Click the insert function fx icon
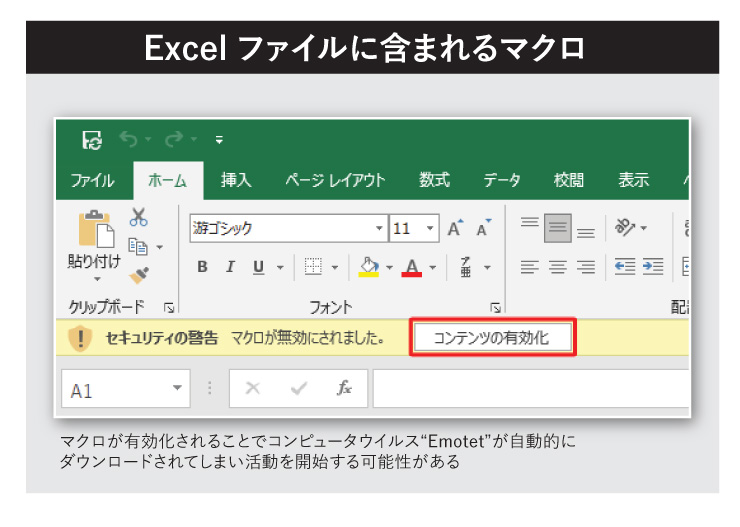The image size is (740, 527). [344, 388]
